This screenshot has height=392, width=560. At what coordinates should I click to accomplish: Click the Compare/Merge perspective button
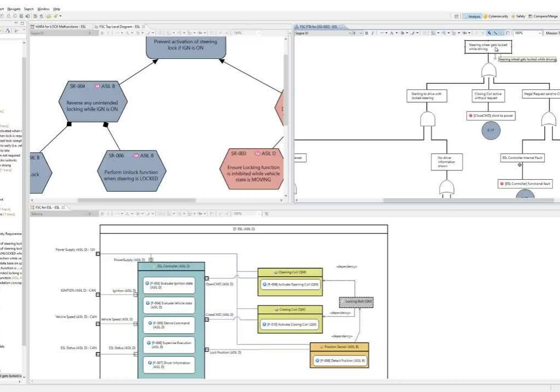pyautogui.click(x=545, y=16)
